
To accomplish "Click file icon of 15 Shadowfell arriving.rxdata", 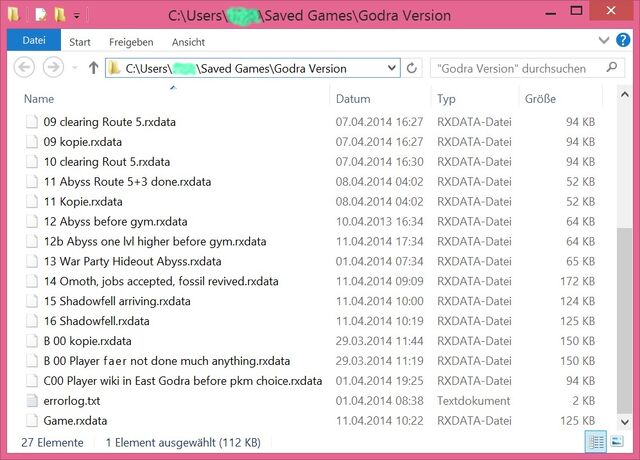I will [x=32, y=301].
